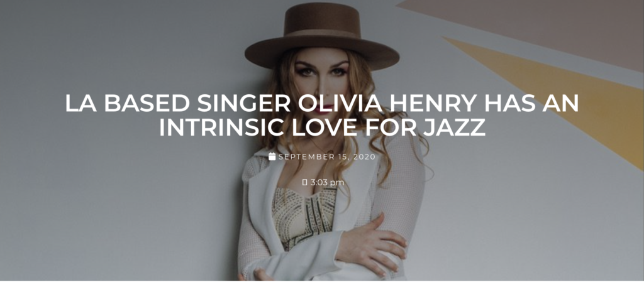Click the words LA BASED in the title
Image resolution: width=644 pixels, height=282 pixels.
[127, 103]
